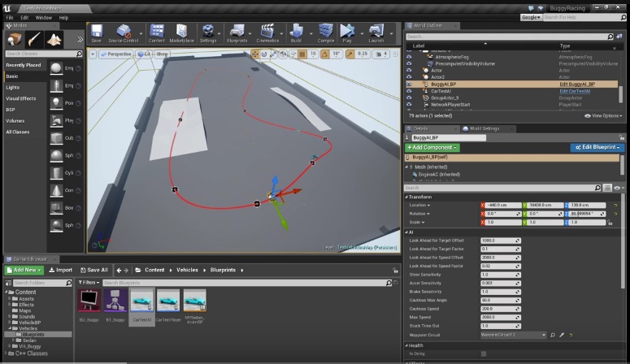Click Import in Content Browser
The image size is (630, 364).
click(x=61, y=270)
